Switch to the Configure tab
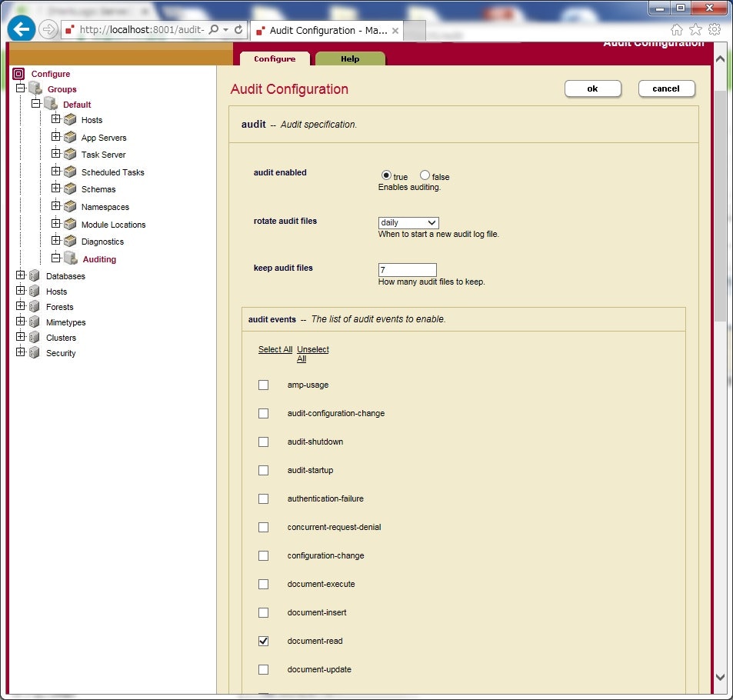The image size is (733, 700). point(275,58)
